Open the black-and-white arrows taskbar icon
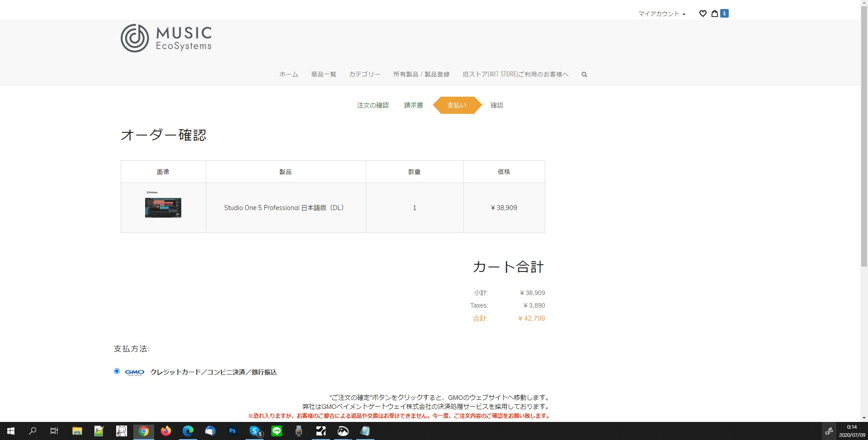 (x=321, y=431)
